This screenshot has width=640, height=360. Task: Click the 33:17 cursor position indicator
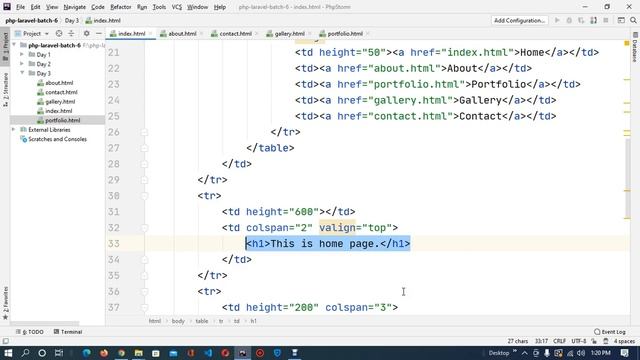tap(541, 341)
